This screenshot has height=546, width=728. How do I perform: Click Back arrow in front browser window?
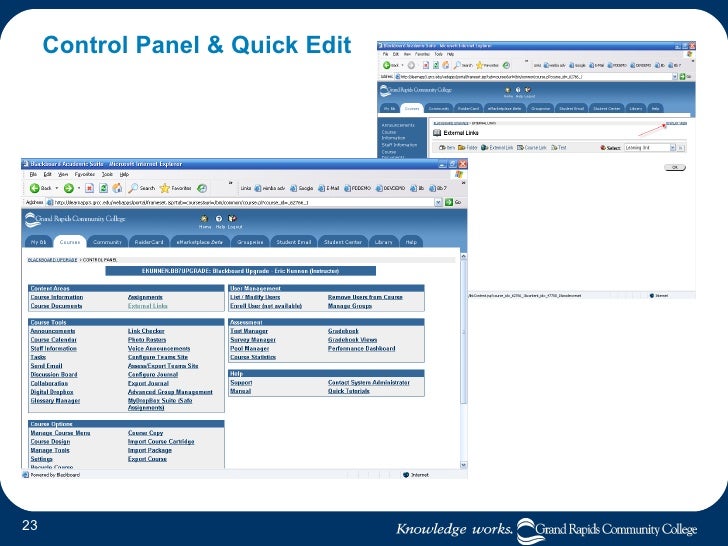tap(34, 188)
